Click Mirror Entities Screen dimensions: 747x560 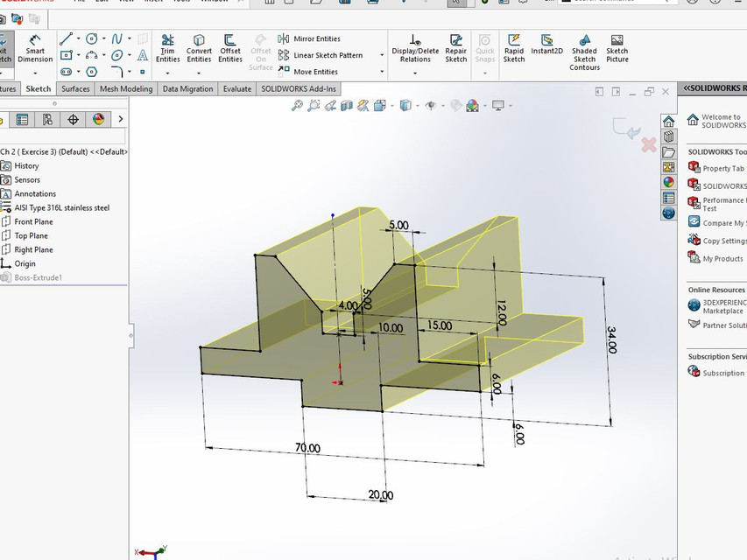(x=309, y=38)
